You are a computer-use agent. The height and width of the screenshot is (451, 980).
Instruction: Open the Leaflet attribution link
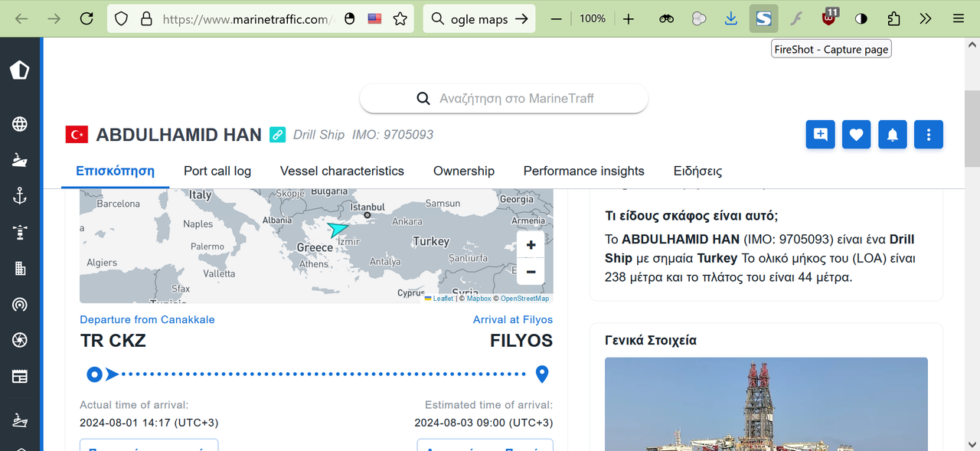439,299
